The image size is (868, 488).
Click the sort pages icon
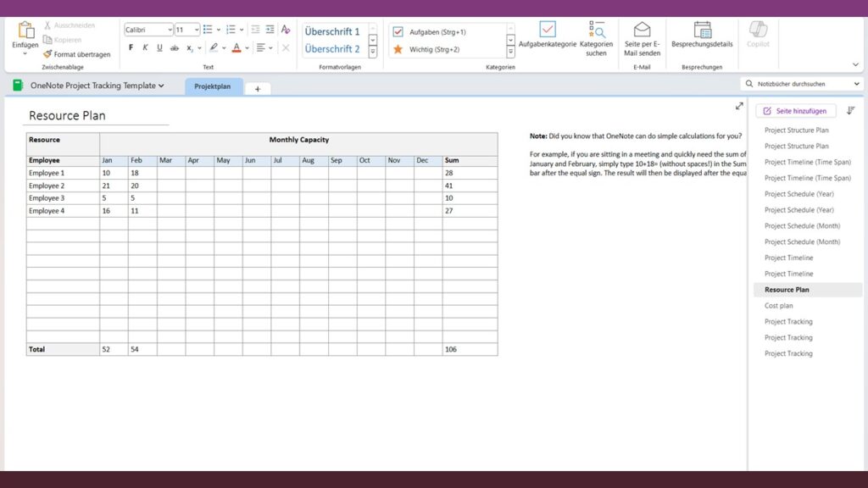click(x=851, y=111)
